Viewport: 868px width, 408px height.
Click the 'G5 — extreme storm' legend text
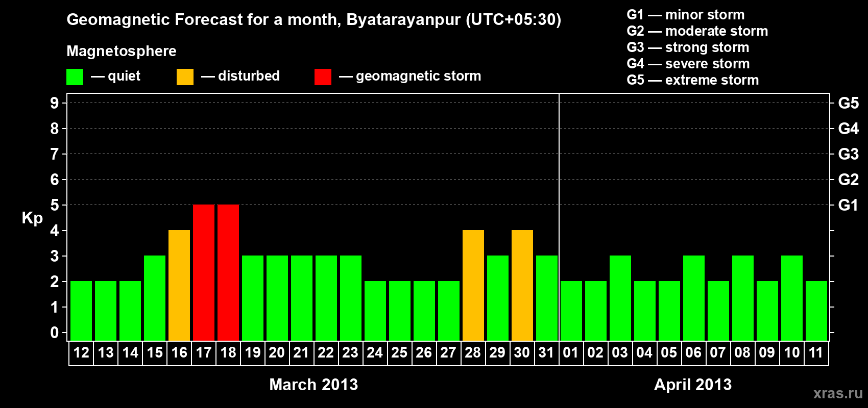click(x=693, y=80)
